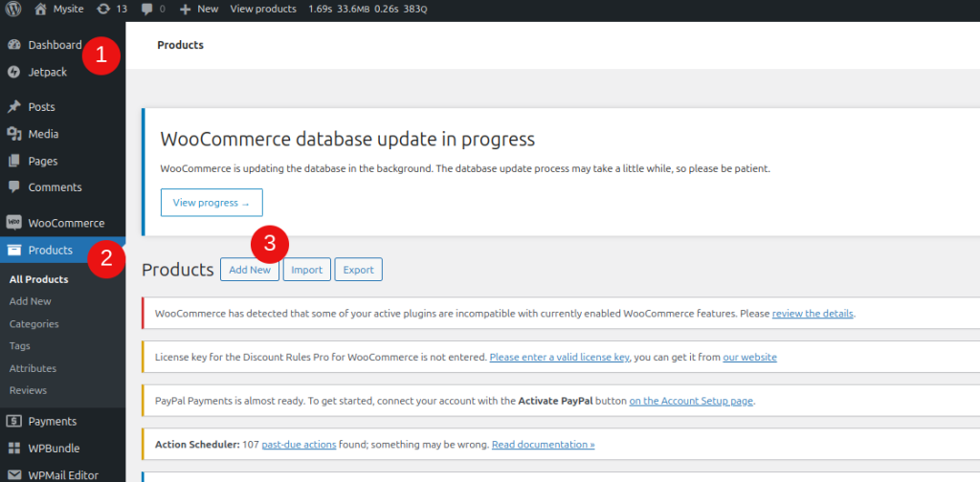Click the plus icon beside New
Screen dimensions: 980x482
click(x=185, y=10)
